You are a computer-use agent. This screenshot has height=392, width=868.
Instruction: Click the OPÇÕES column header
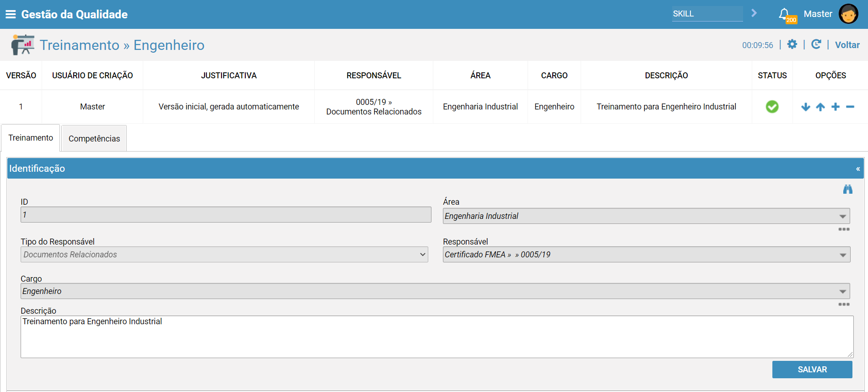coord(830,76)
